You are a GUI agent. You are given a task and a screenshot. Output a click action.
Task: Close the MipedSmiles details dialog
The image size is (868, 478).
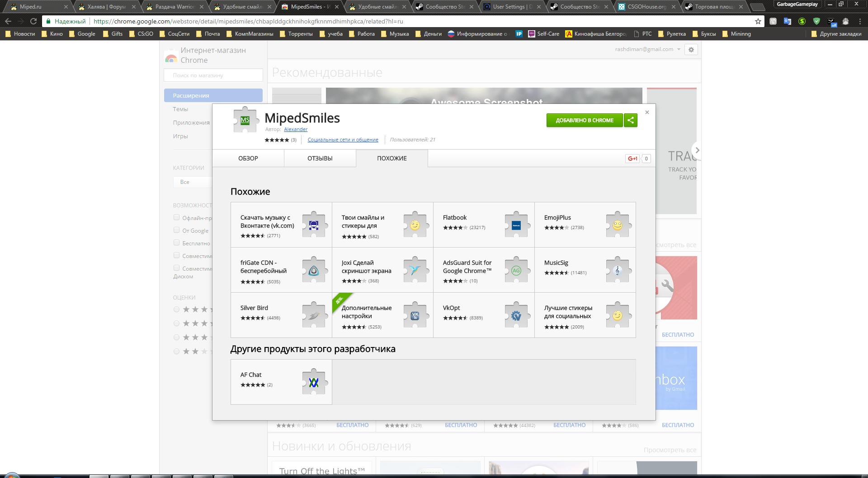click(647, 112)
